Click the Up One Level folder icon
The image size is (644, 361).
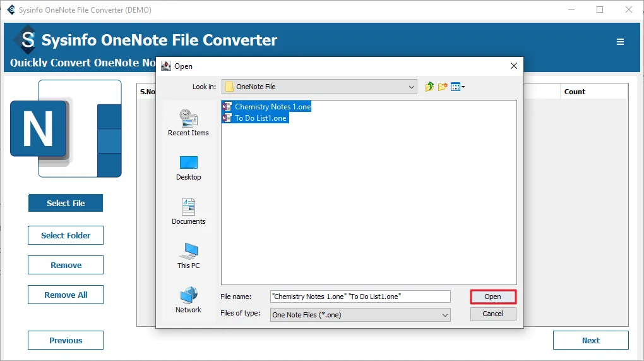point(429,87)
